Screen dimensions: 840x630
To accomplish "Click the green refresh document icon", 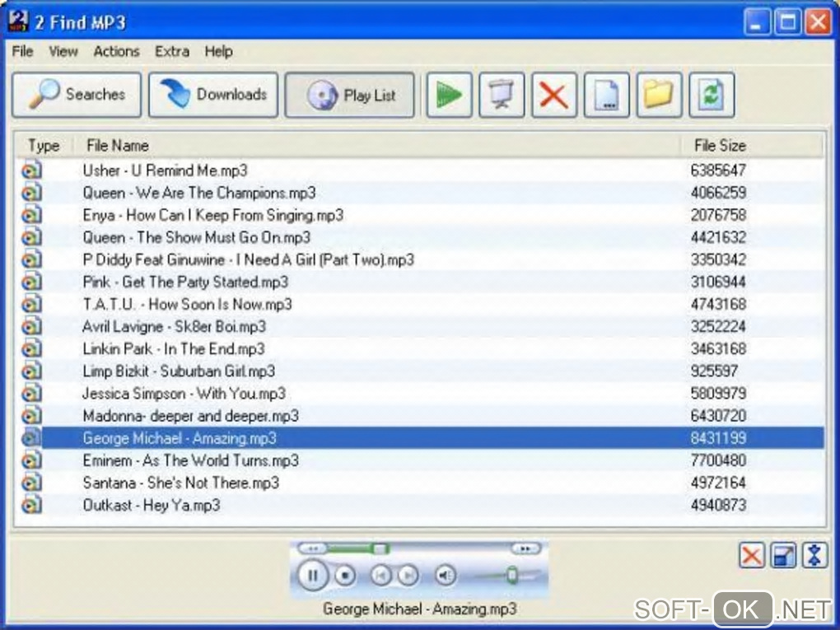I will (x=712, y=95).
